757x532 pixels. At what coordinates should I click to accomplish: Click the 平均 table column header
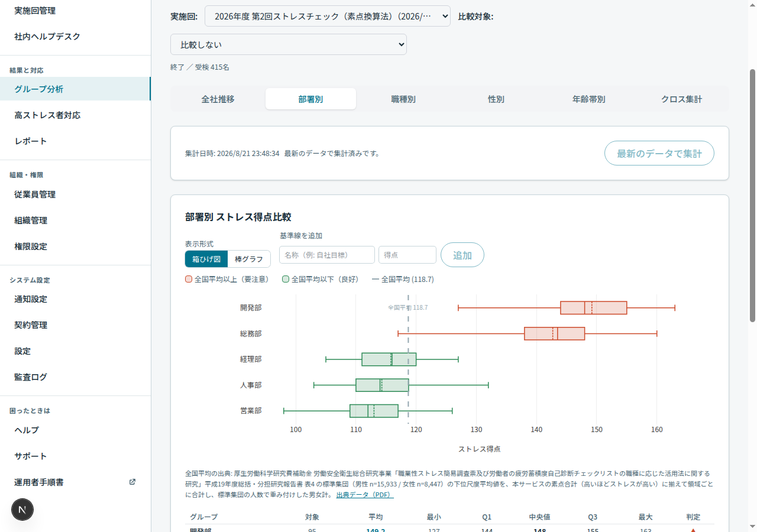pos(376,517)
